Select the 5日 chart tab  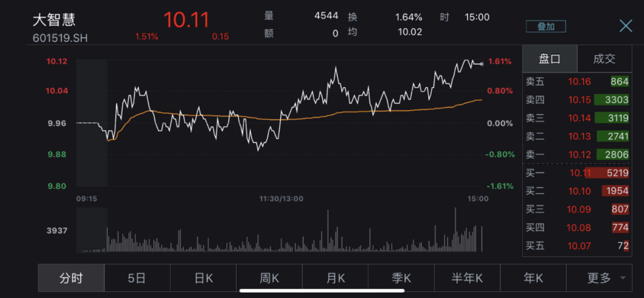pyautogui.click(x=137, y=278)
